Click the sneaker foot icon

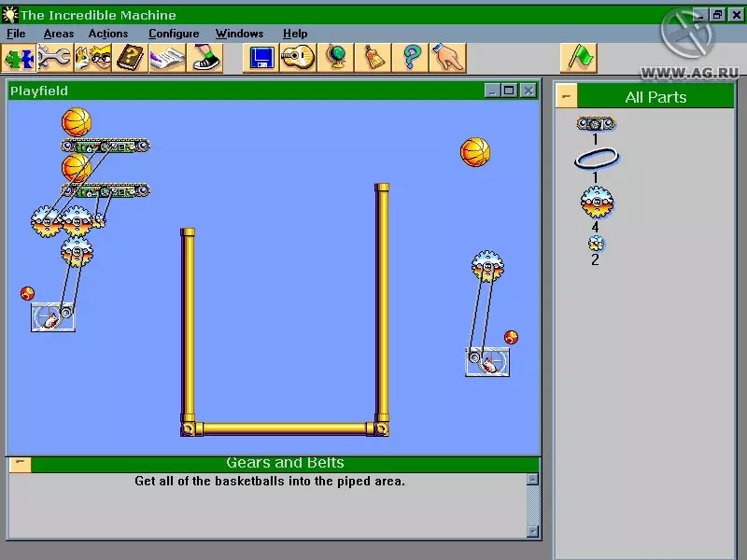[x=204, y=58]
